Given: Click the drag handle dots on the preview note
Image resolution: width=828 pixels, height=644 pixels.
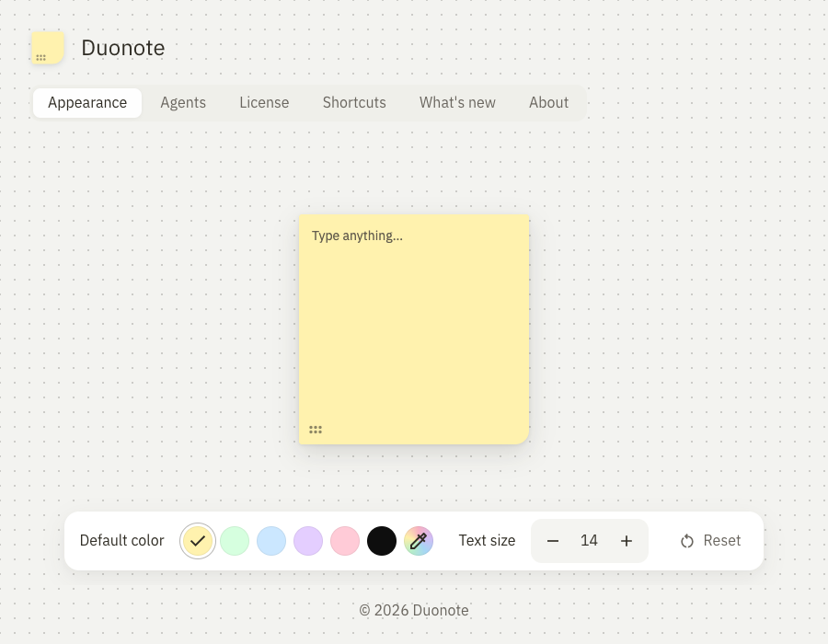Looking at the screenshot, I should (x=316, y=430).
